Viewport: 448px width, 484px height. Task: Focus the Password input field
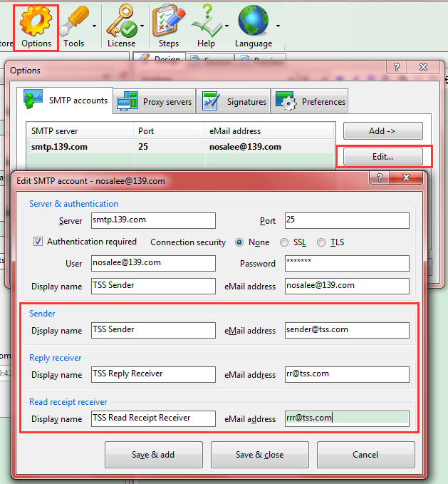[347, 263]
